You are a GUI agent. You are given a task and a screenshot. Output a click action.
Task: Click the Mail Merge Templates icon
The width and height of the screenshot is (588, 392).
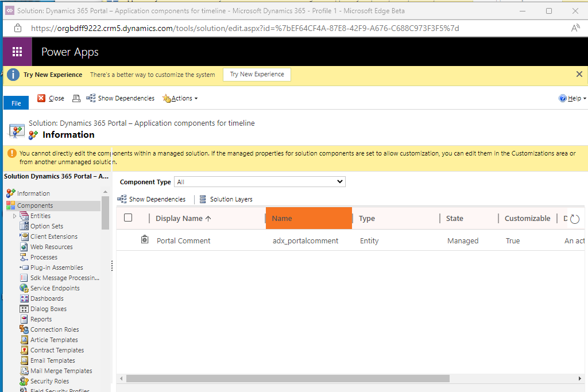coord(24,371)
